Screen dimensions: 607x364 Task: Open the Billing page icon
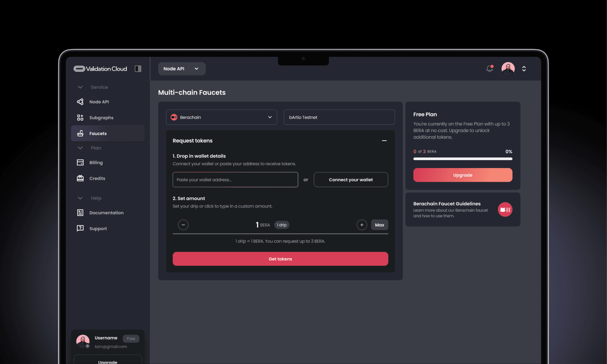click(80, 163)
